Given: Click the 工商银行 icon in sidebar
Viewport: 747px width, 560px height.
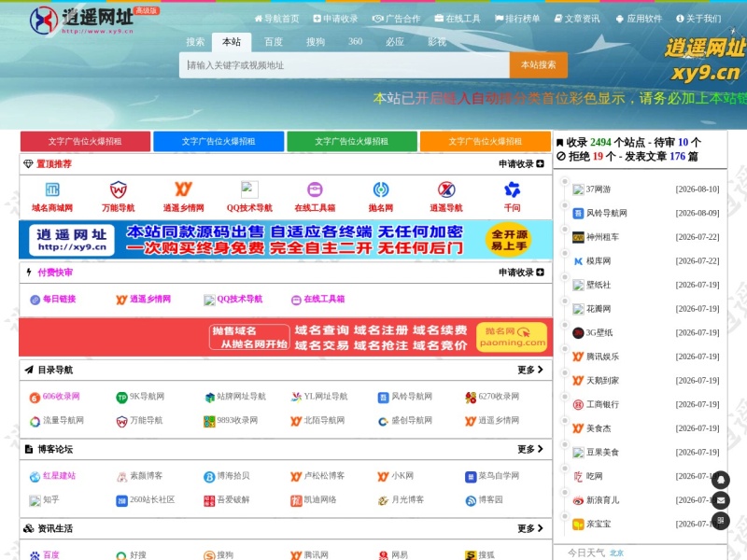Looking at the screenshot, I should tap(578, 405).
